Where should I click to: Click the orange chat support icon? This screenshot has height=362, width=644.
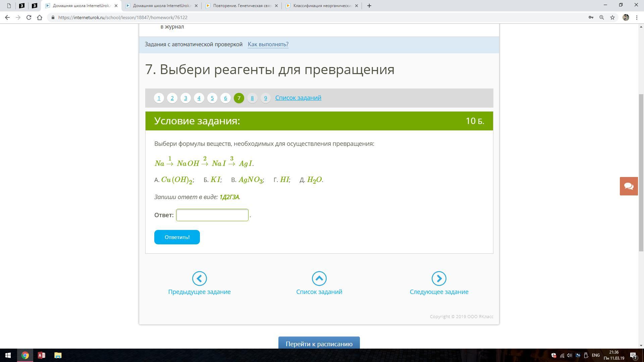pos(629,186)
